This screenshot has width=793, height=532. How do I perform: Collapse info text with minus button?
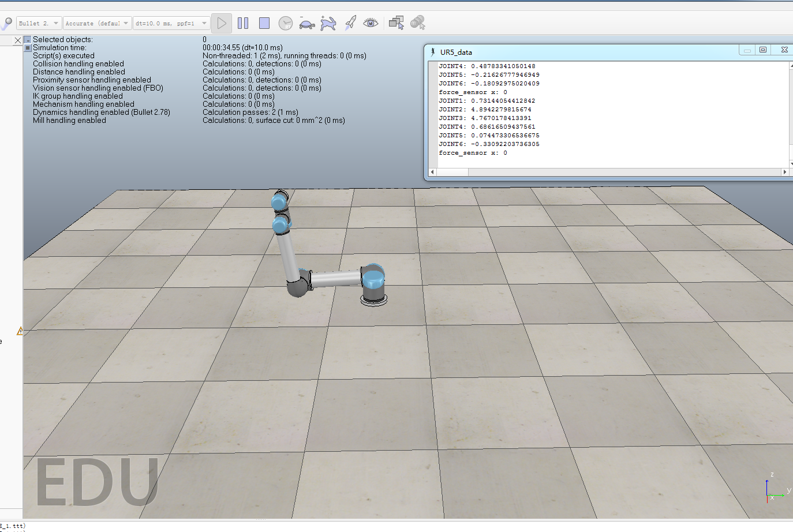point(27,40)
